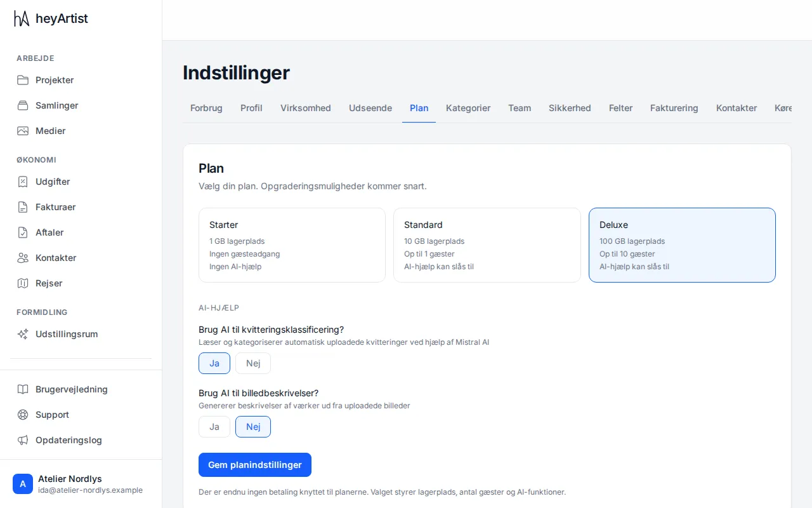Open the Kategorier tab
Image resolution: width=812 pixels, height=508 pixels.
(468, 108)
